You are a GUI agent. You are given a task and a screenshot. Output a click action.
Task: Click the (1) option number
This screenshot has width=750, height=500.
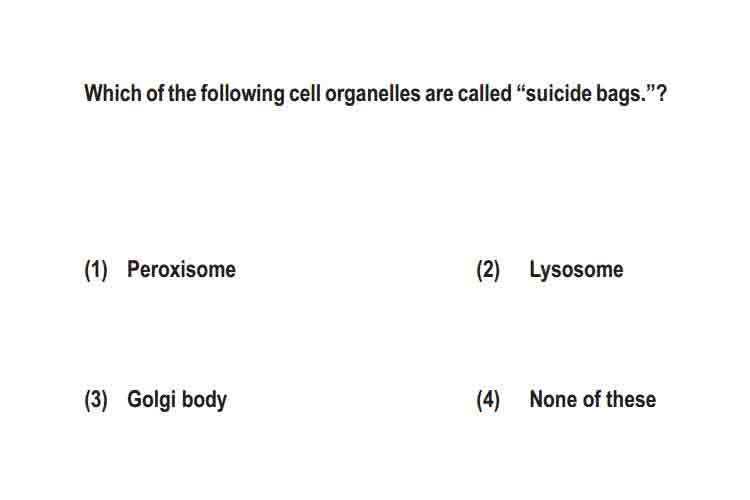click(x=96, y=270)
